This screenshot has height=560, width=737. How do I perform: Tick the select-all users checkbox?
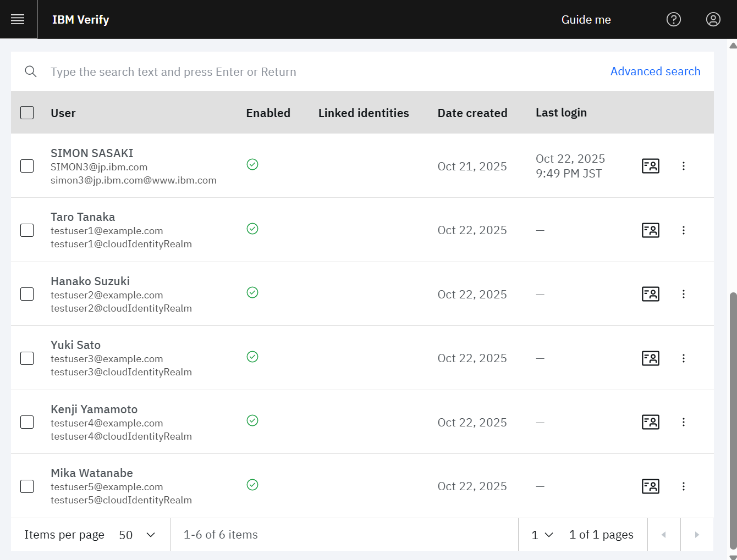(27, 113)
